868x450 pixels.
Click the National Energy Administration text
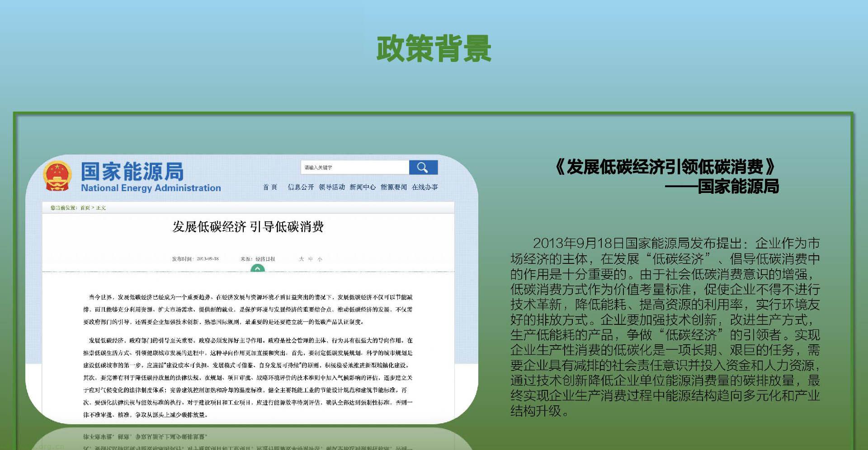(151, 188)
